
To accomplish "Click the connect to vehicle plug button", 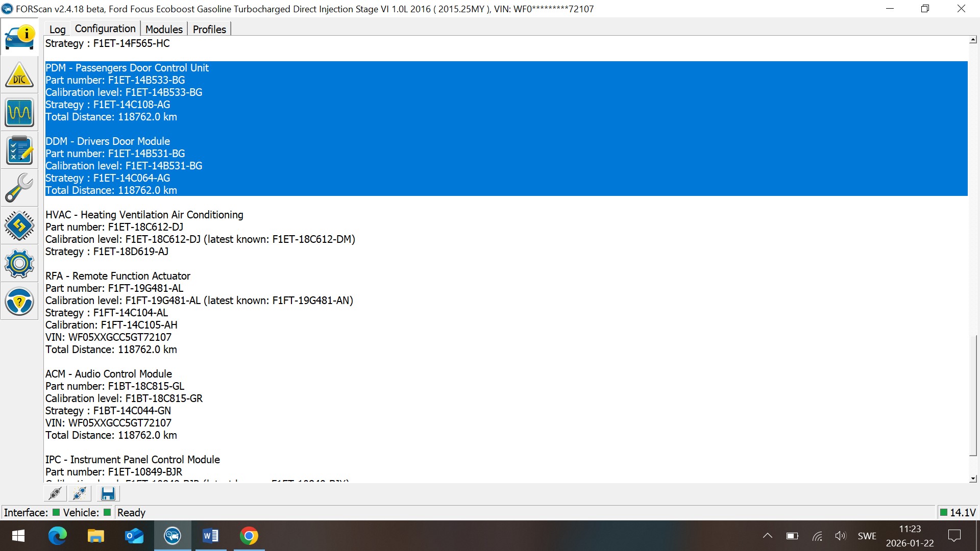I will coord(55,493).
